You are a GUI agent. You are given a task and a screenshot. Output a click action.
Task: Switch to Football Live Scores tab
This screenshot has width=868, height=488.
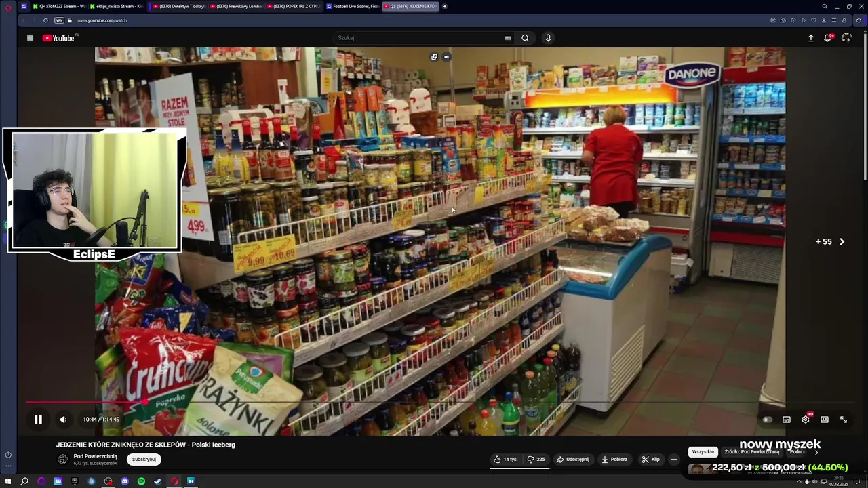(352, 6)
